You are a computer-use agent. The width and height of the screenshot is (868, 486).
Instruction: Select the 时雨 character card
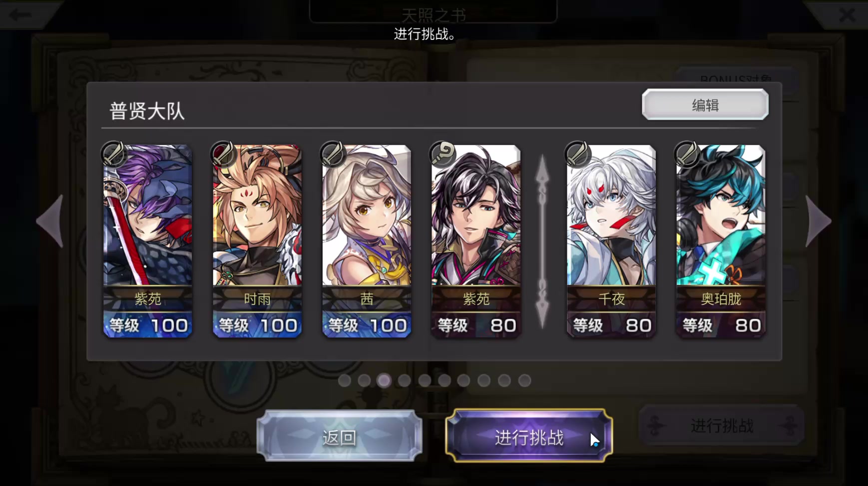(x=257, y=242)
